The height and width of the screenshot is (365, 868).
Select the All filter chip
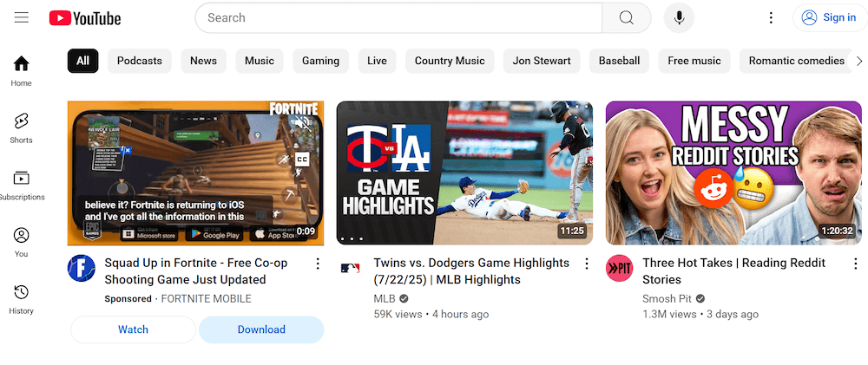coord(83,61)
